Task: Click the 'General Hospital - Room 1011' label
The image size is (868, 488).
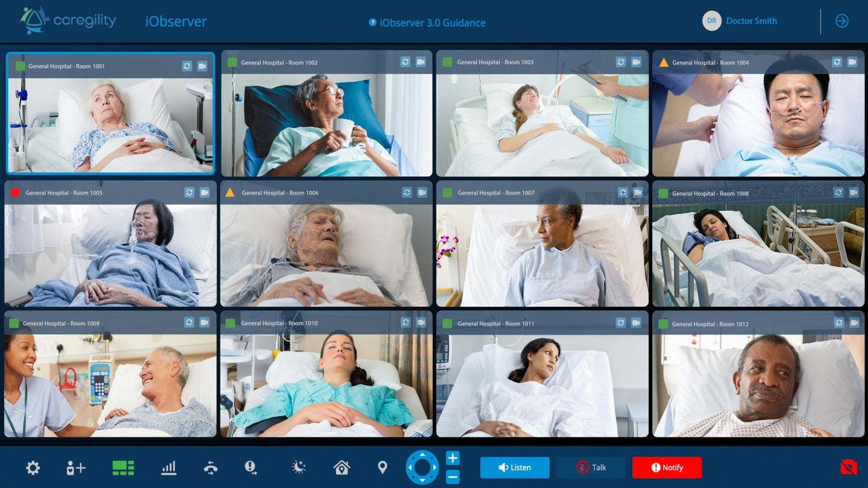Action: [496, 324]
